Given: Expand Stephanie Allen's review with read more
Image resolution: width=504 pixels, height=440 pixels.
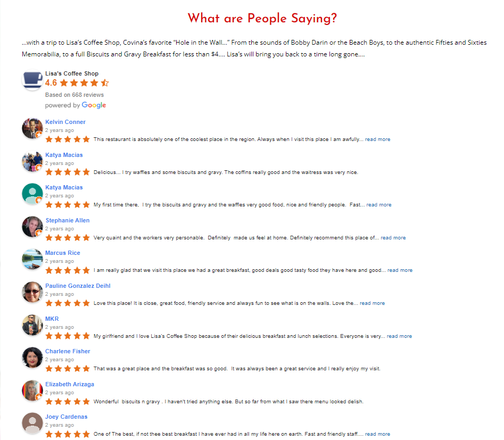Looking at the screenshot, I should coord(393,238).
